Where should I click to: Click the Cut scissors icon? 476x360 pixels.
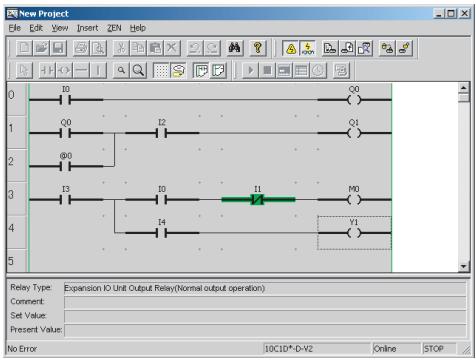click(x=121, y=48)
